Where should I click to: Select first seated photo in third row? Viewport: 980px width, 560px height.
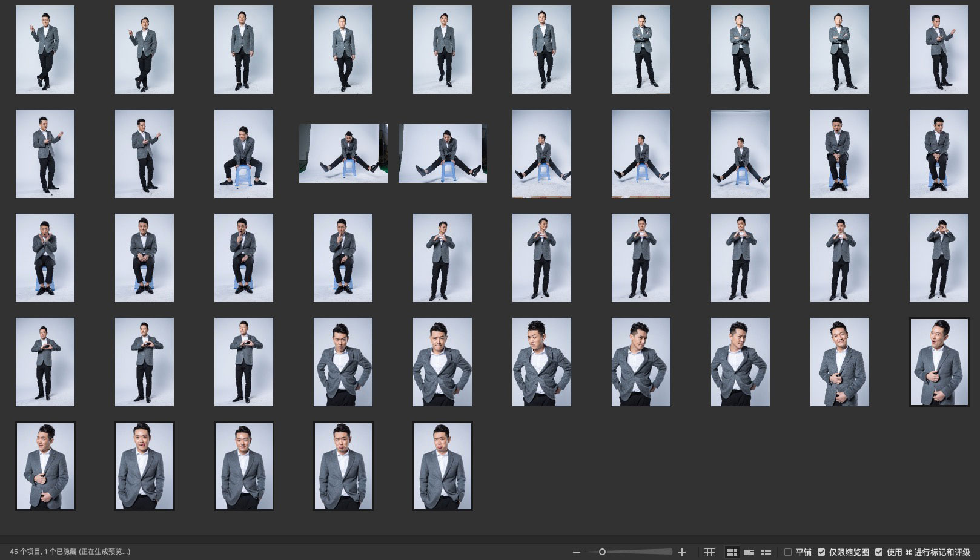pos(45,258)
